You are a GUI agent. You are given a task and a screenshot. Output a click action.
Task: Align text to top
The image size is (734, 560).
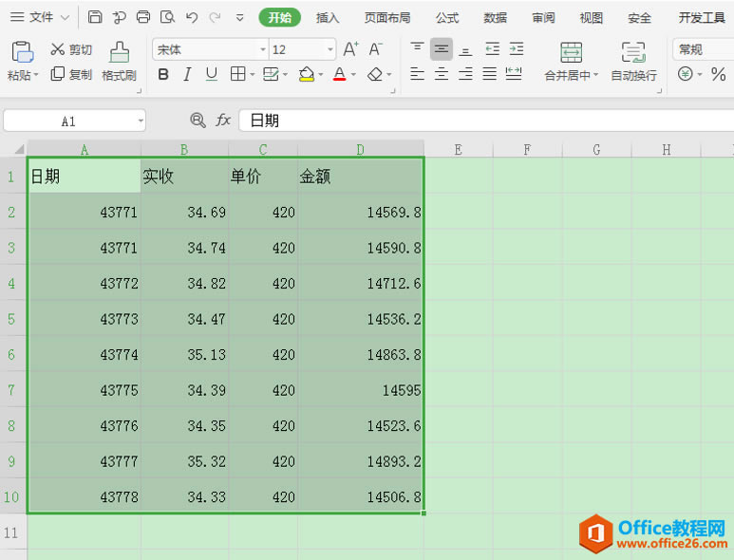click(x=417, y=48)
